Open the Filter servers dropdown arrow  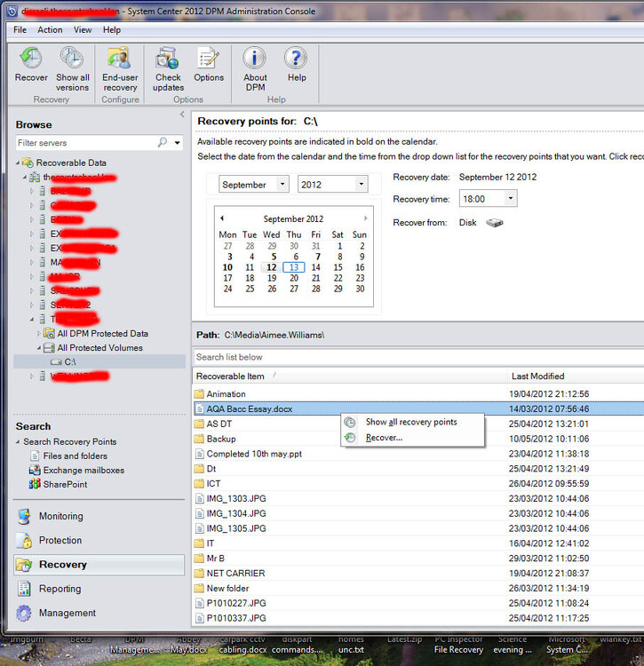pyautogui.click(x=177, y=143)
